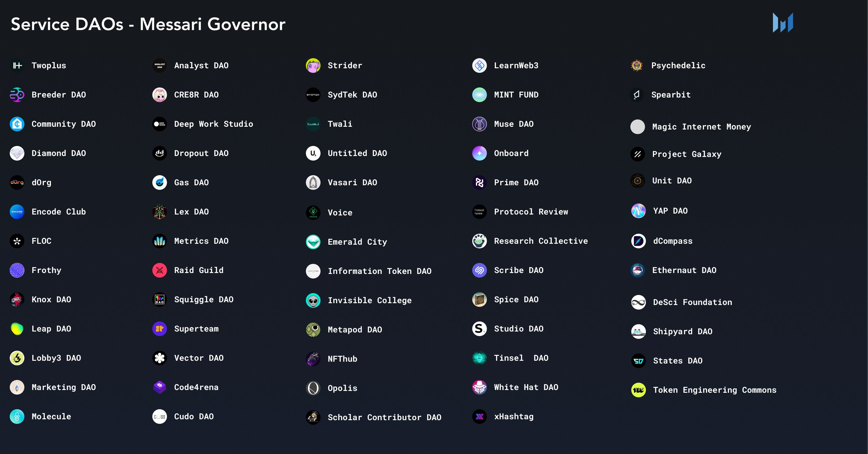Viewport: 868px width, 454px height.
Task: Click the Diamond DAO logo icon
Action: pyautogui.click(x=17, y=153)
